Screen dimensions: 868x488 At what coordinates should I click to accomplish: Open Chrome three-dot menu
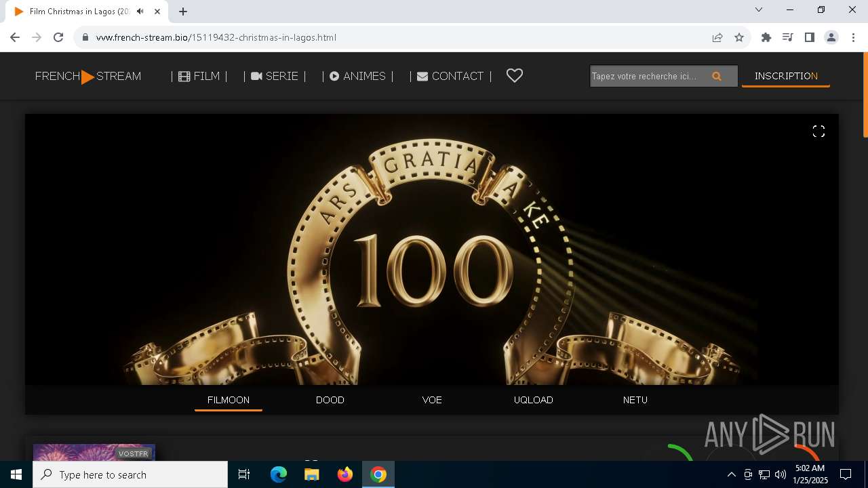[x=853, y=37]
